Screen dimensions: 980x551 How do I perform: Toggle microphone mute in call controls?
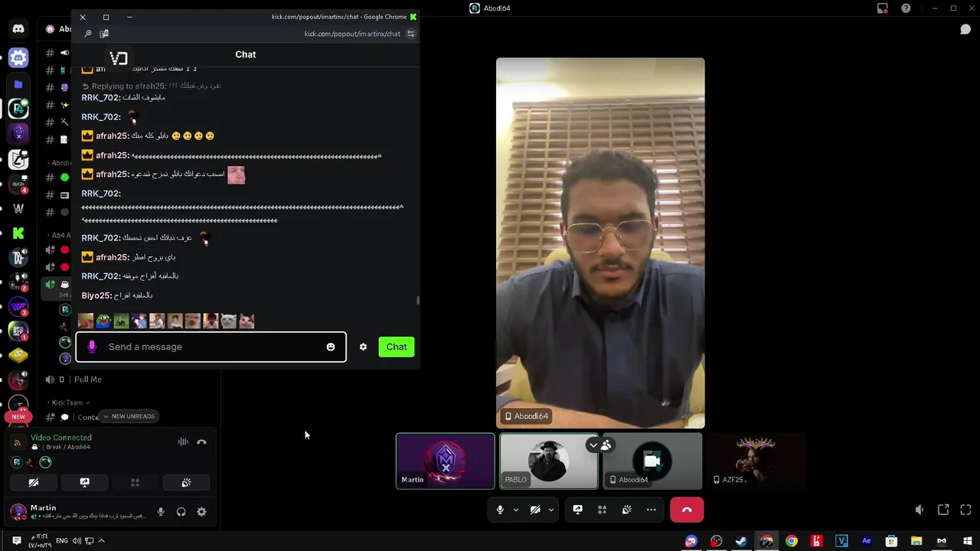coord(500,510)
